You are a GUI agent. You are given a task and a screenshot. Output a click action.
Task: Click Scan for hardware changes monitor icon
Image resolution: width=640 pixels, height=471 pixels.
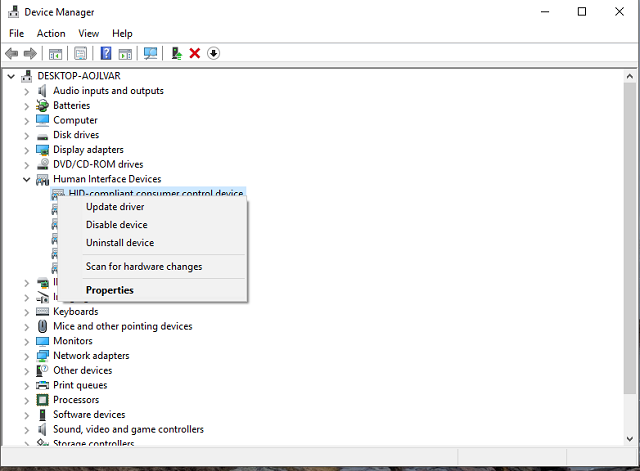(x=150, y=53)
